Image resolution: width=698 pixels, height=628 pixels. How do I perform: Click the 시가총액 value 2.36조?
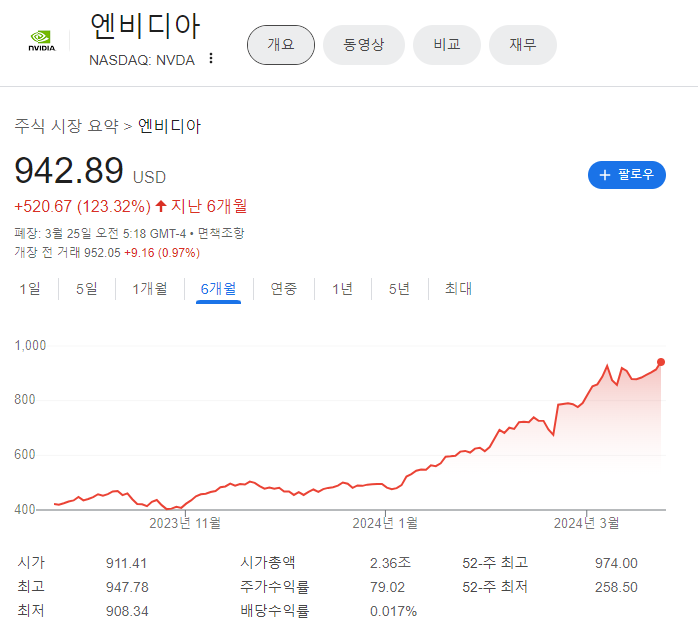point(390,563)
